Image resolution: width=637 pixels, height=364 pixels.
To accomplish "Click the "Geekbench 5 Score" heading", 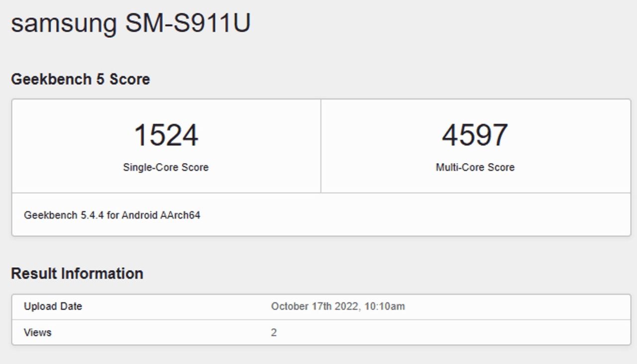I will [80, 80].
